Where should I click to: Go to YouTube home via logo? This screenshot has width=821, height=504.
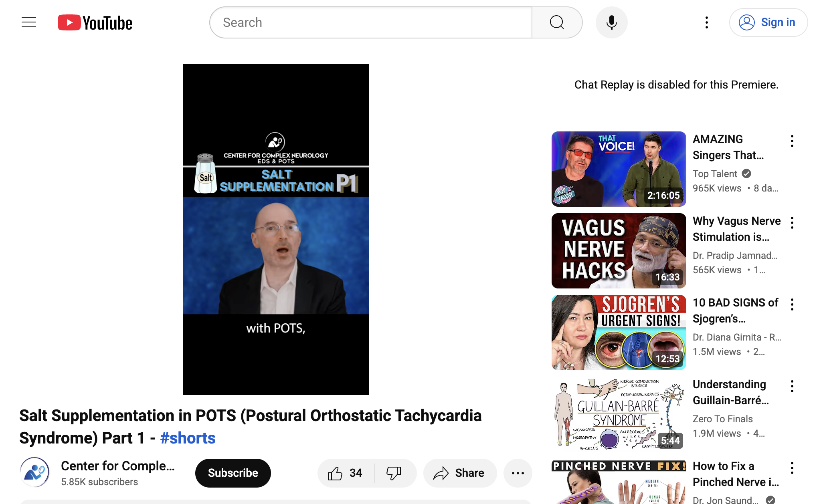tap(95, 23)
